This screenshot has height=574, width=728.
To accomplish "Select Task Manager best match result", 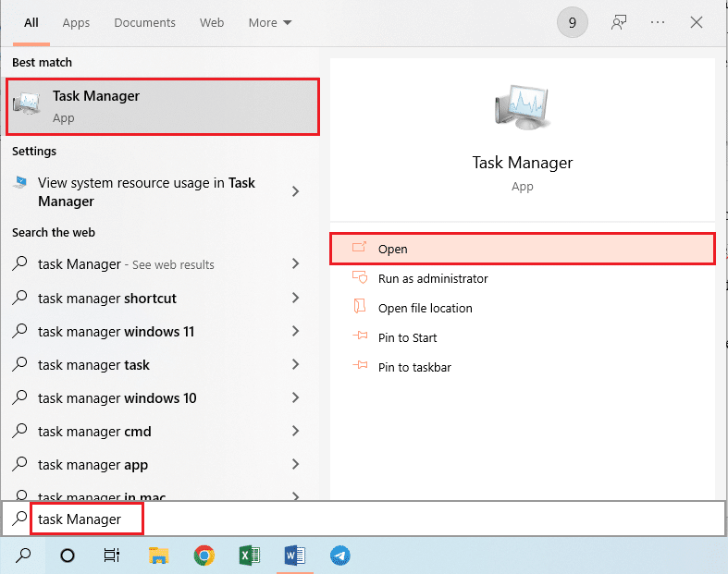I will coord(163,105).
